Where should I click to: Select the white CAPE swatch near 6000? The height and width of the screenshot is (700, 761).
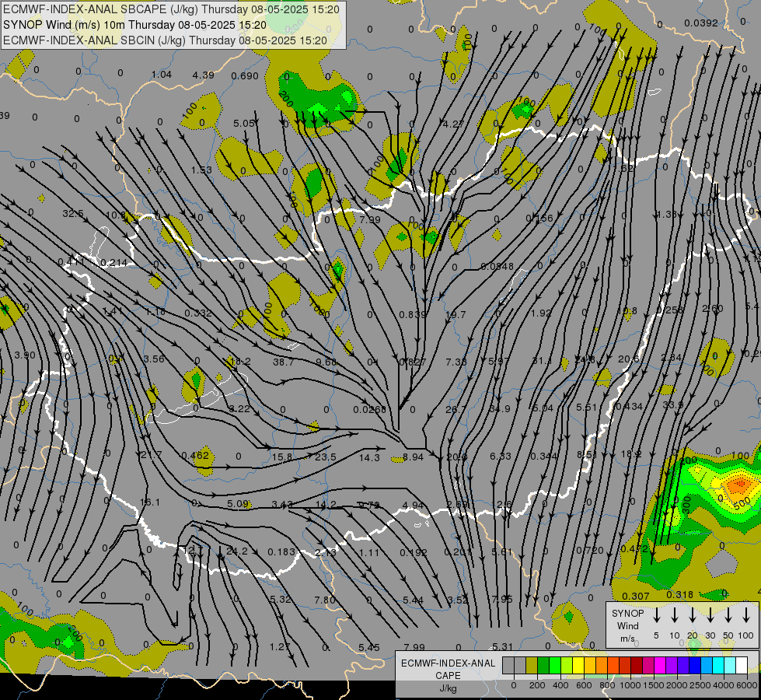click(x=742, y=666)
